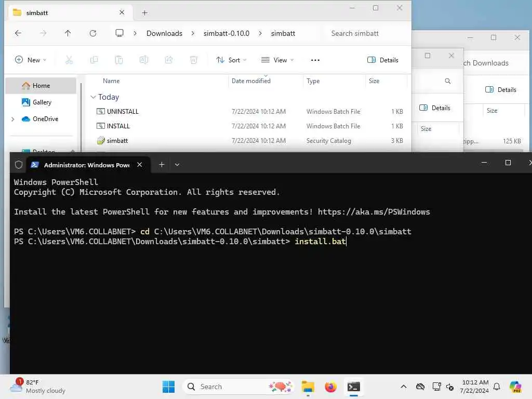Close the PowerShell terminal tab

(139, 165)
